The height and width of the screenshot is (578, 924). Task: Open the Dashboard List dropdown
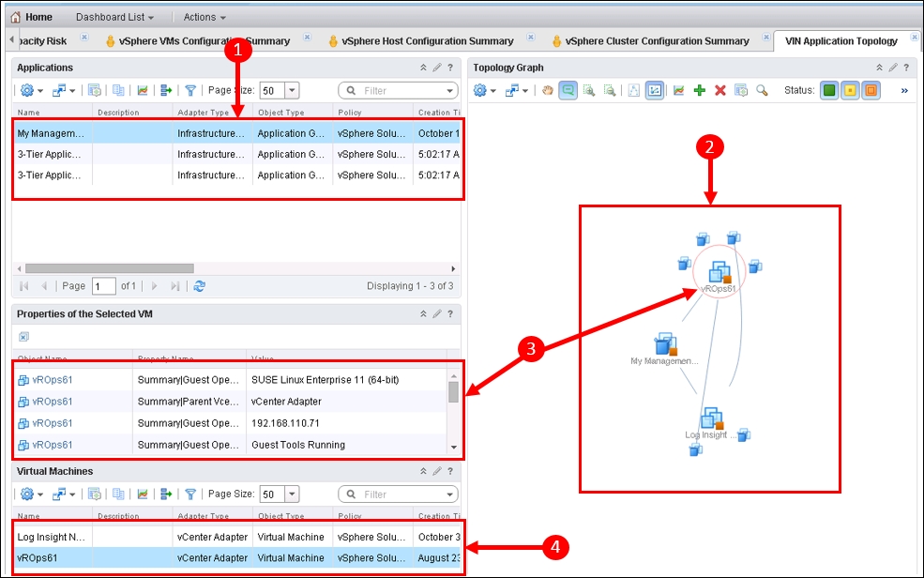(114, 17)
